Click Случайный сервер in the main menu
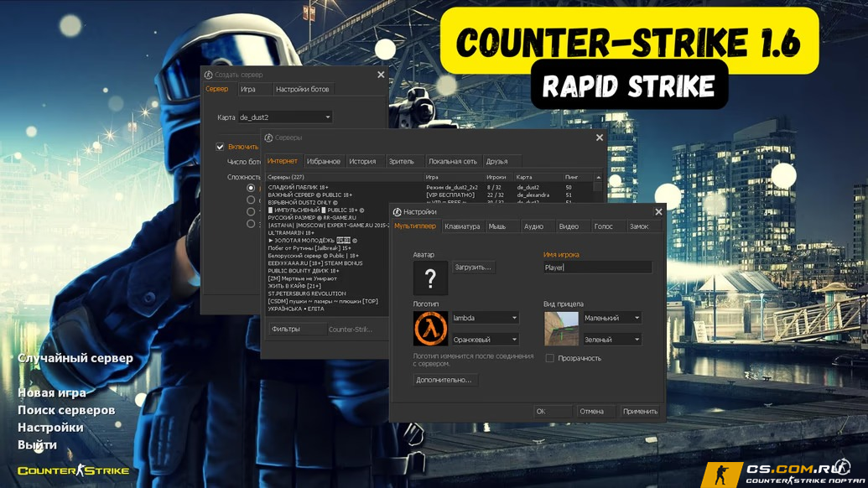Screen dimensions: 868x488 tap(75, 358)
